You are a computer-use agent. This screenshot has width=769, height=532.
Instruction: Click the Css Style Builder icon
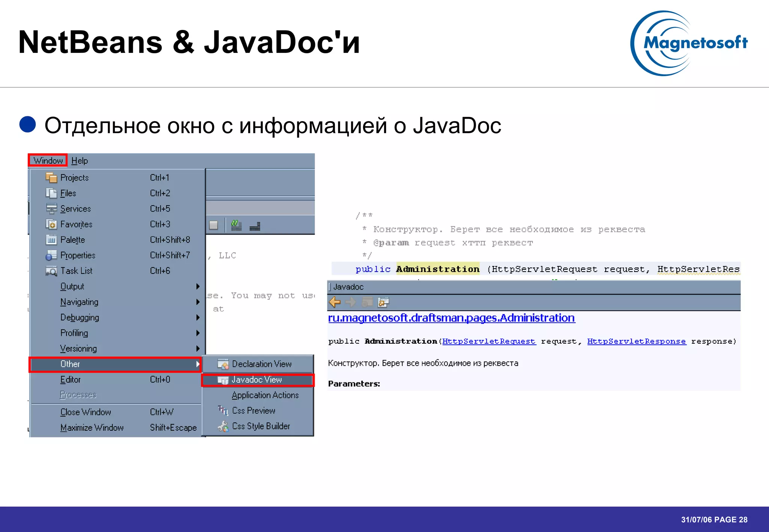point(223,426)
